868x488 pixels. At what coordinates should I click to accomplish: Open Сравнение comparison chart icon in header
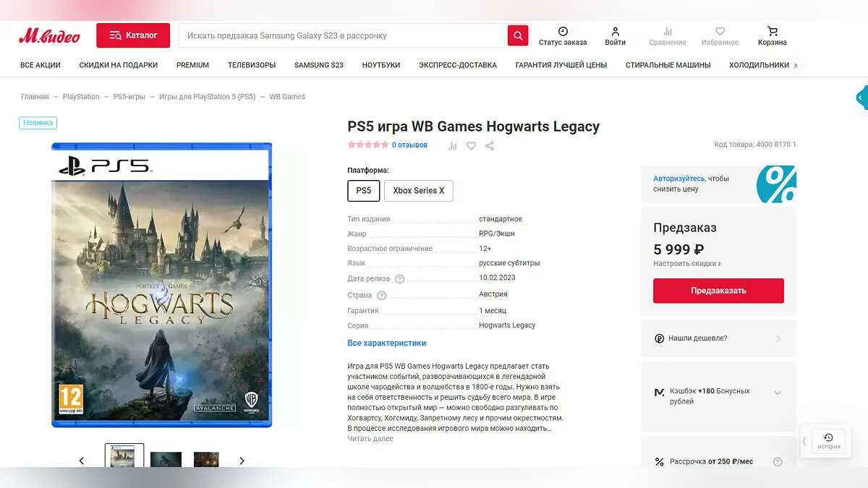pyautogui.click(x=668, y=32)
